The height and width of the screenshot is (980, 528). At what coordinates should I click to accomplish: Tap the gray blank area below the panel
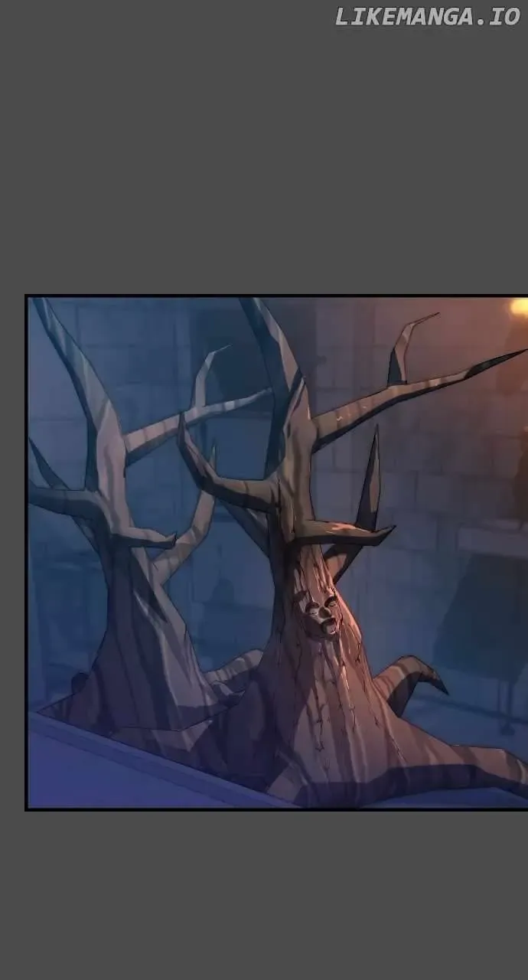coord(264,896)
